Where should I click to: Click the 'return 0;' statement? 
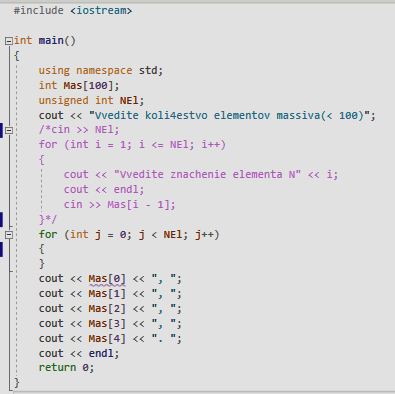pos(66,368)
